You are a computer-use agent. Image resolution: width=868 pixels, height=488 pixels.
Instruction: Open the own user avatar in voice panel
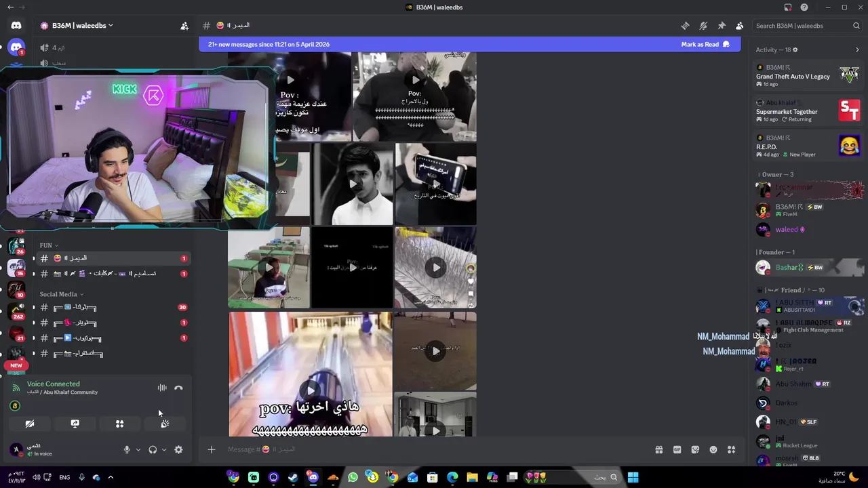click(x=16, y=449)
